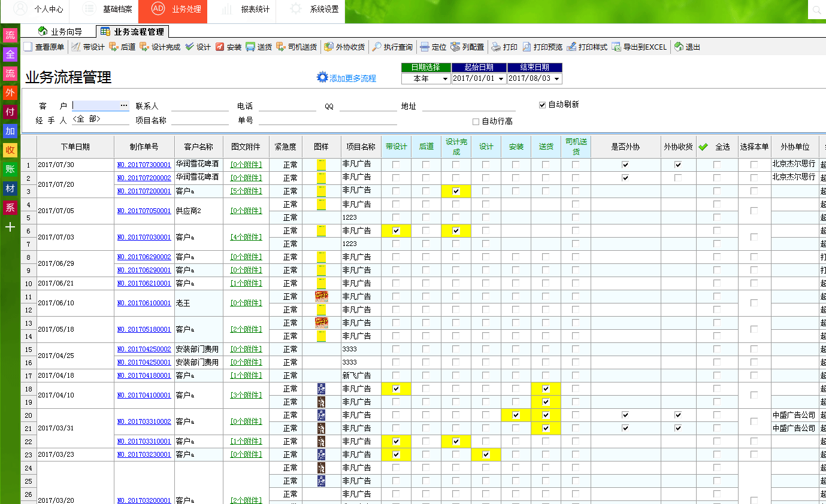Click the 导出到EXCEL toolbar icon

point(640,46)
